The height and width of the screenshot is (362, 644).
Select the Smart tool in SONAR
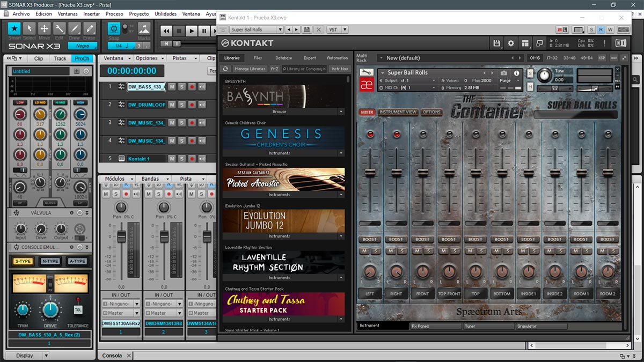click(14, 28)
